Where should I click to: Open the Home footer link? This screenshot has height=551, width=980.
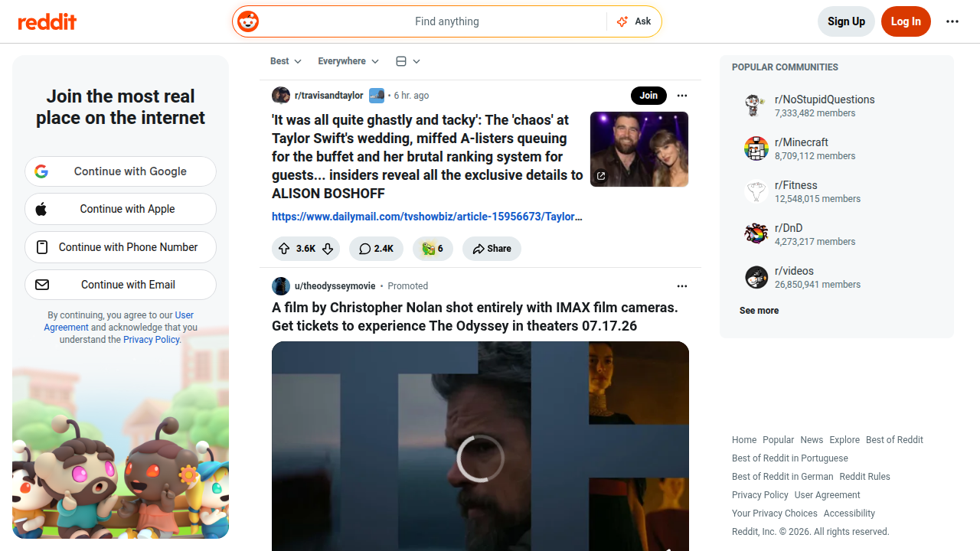click(x=744, y=440)
